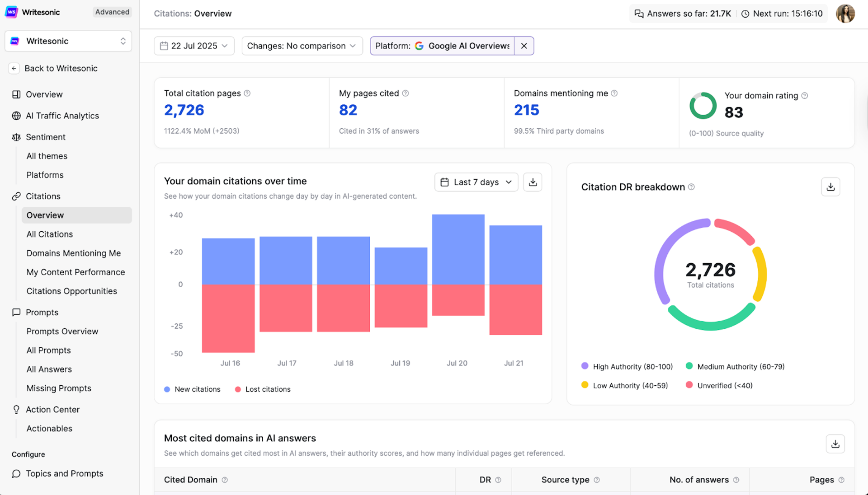
Task: Remove the Platform filter with X
Action: pyautogui.click(x=524, y=46)
